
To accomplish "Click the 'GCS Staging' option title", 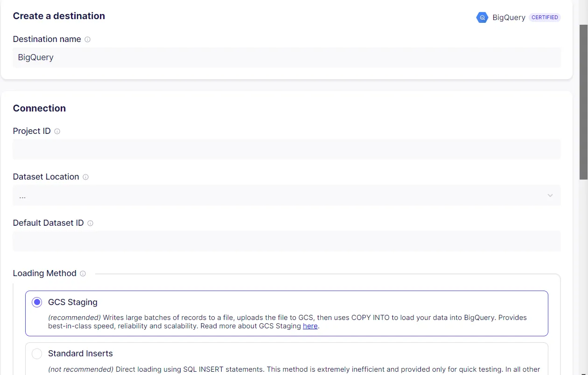I will (x=73, y=302).
